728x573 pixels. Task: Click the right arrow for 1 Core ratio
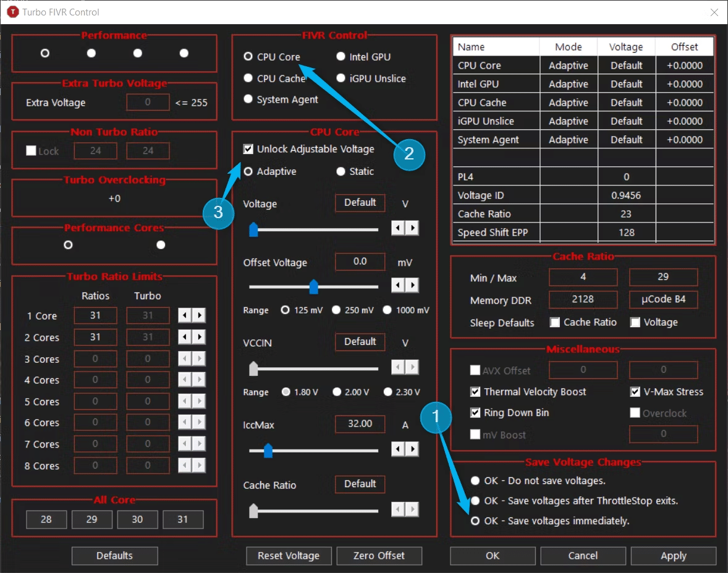point(199,316)
